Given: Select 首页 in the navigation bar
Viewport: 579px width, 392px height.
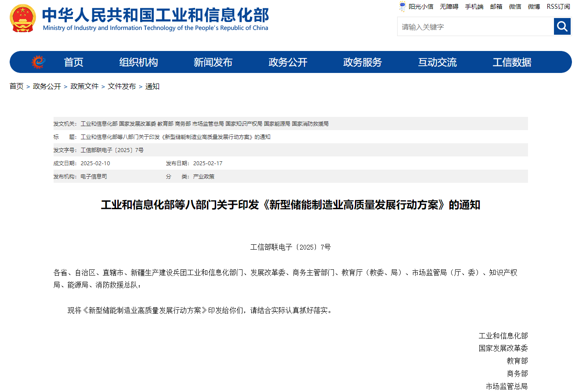Looking at the screenshot, I should (73, 62).
